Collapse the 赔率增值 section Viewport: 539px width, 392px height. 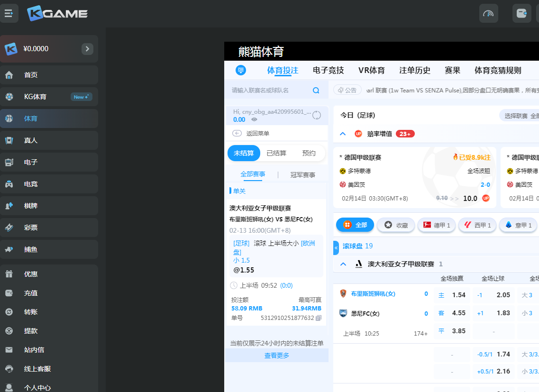tap(343, 134)
